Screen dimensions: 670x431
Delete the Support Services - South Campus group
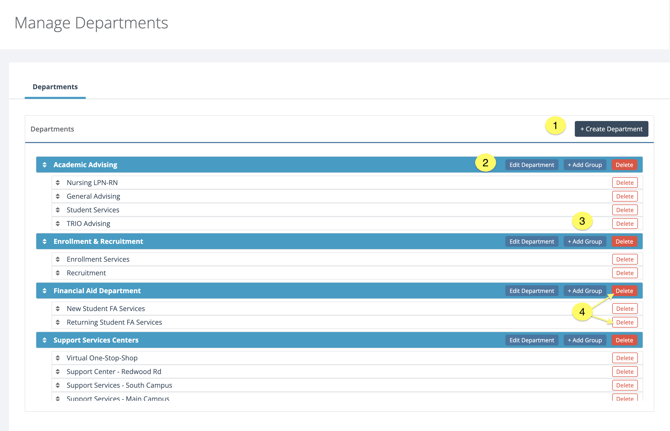click(x=625, y=385)
